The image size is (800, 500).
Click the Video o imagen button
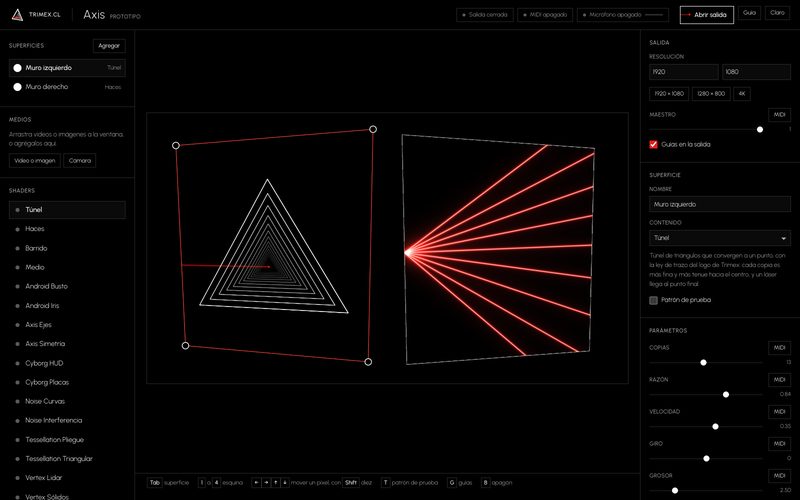pyautogui.click(x=35, y=161)
